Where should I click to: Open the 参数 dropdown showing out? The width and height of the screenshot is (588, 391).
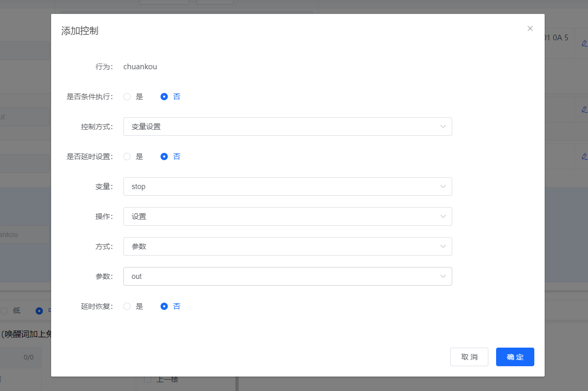(x=287, y=276)
